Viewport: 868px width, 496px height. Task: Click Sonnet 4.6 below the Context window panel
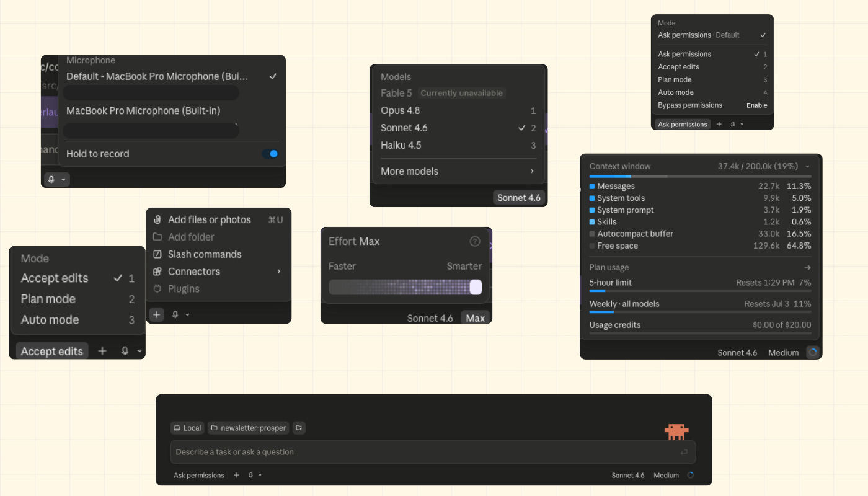point(737,352)
